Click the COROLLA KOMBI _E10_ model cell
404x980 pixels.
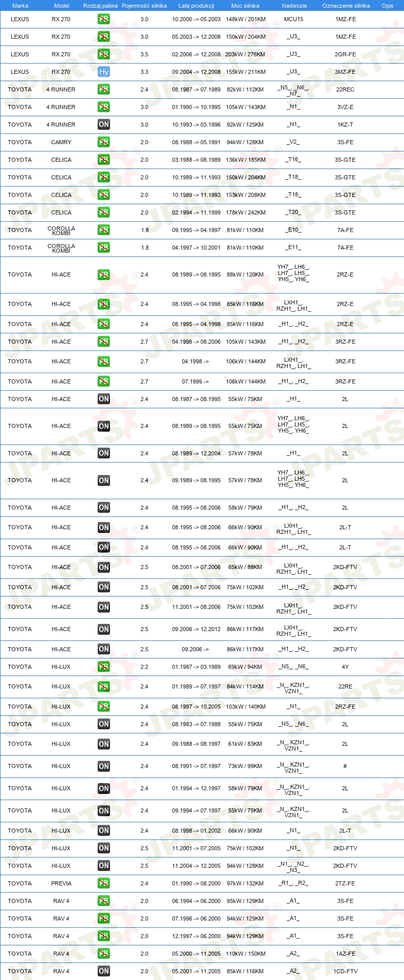(61, 231)
